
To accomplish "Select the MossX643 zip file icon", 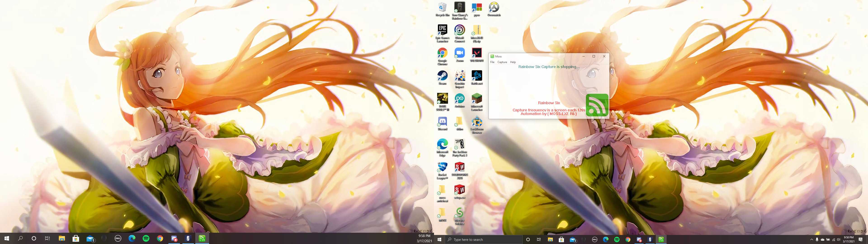I will click(x=477, y=34).
